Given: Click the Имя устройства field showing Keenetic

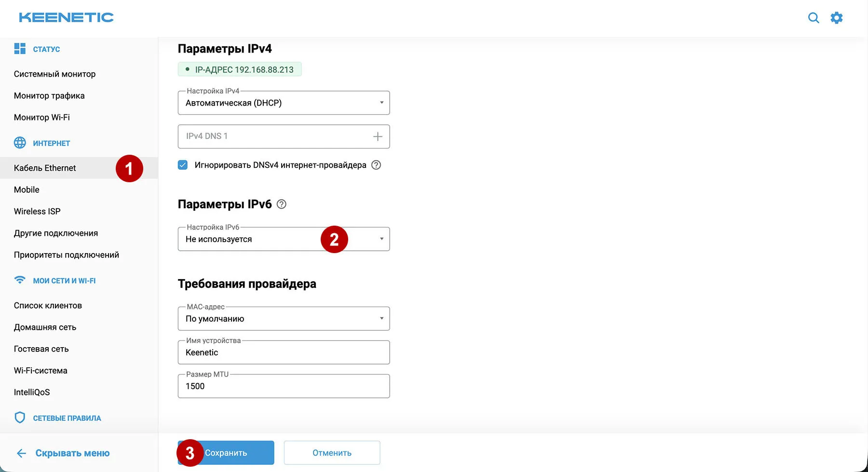Looking at the screenshot, I should (284, 352).
